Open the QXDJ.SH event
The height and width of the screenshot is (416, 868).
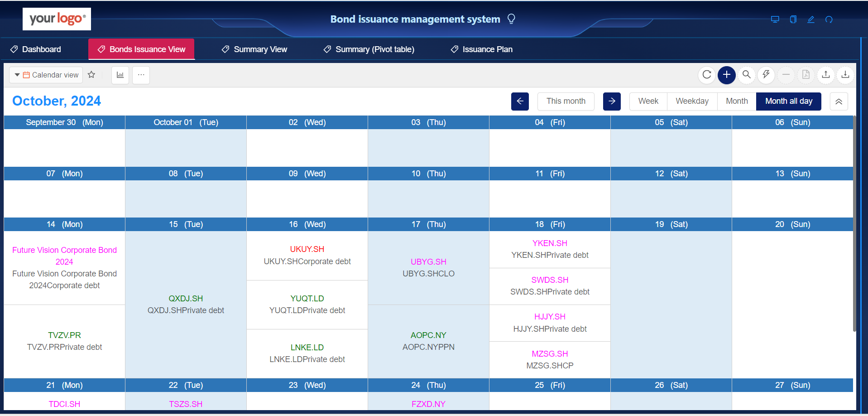[186, 305]
